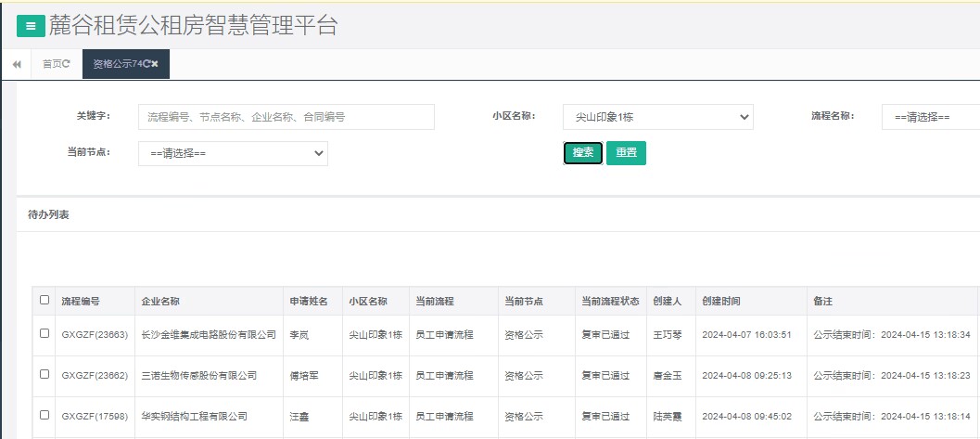Click applicant name 汪鑫
Screen dimensions: 980x439
click(299, 417)
